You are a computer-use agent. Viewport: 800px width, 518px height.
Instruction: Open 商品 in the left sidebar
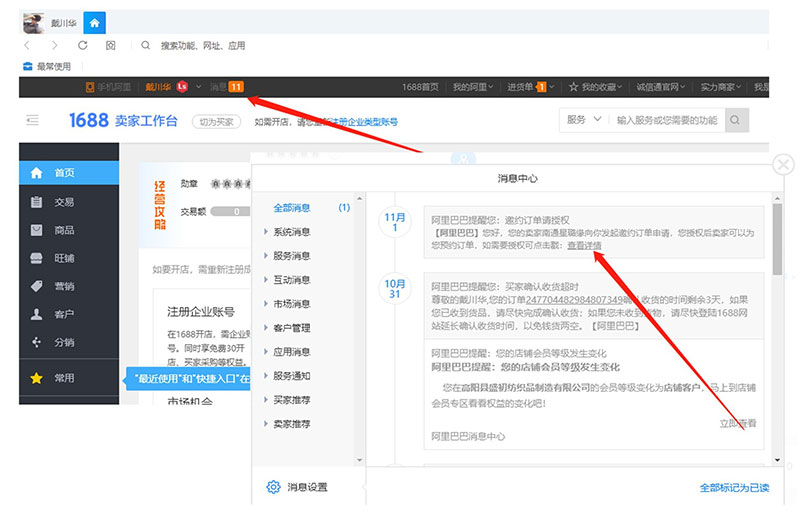tap(69, 230)
